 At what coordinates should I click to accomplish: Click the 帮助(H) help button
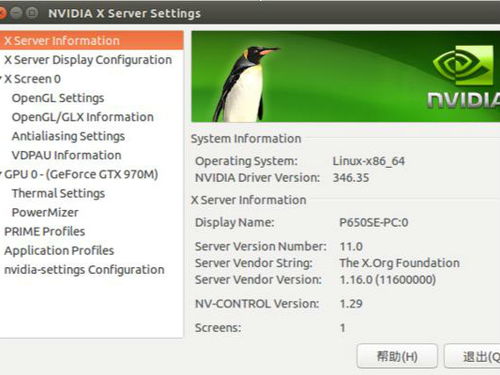pyautogui.click(x=397, y=356)
